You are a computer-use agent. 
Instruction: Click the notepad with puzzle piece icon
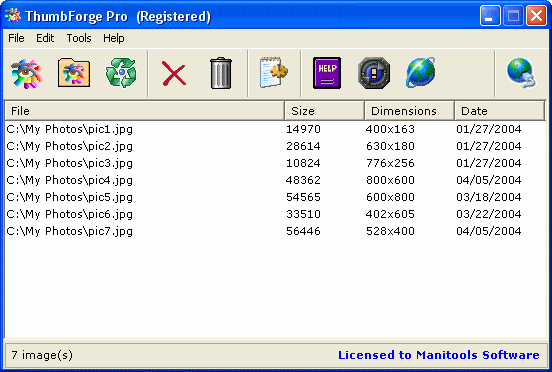pos(274,72)
